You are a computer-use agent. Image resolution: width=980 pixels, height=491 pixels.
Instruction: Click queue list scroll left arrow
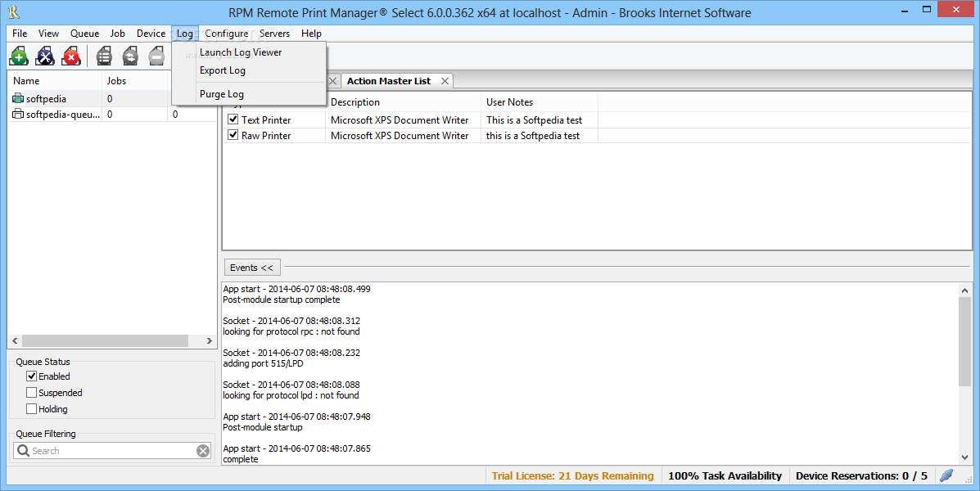coord(15,341)
